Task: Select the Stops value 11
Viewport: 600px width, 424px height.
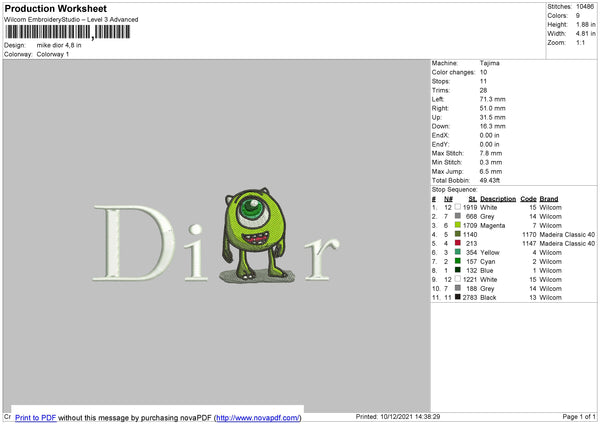Action: [483, 81]
